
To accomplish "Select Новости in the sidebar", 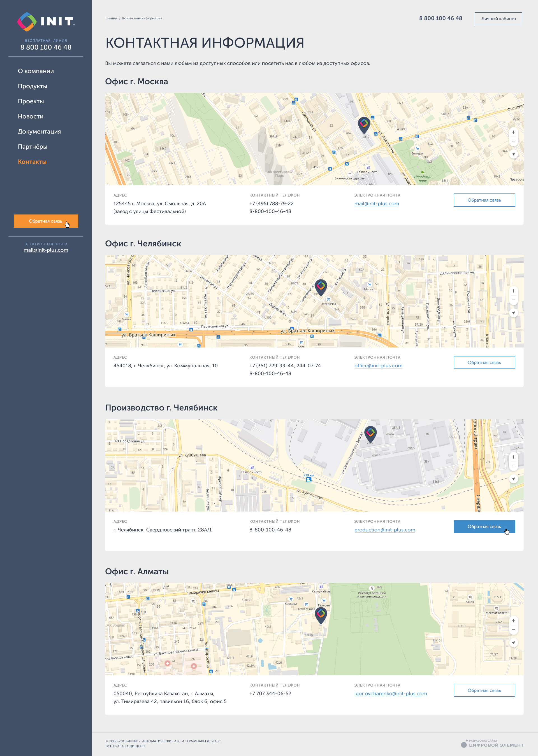I will click(31, 116).
